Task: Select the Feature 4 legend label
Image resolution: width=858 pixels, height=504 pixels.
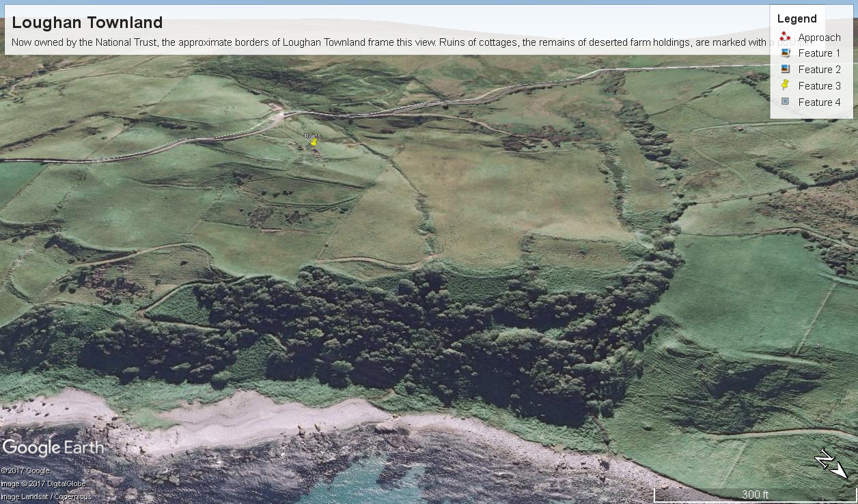Action: (x=819, y=102)
